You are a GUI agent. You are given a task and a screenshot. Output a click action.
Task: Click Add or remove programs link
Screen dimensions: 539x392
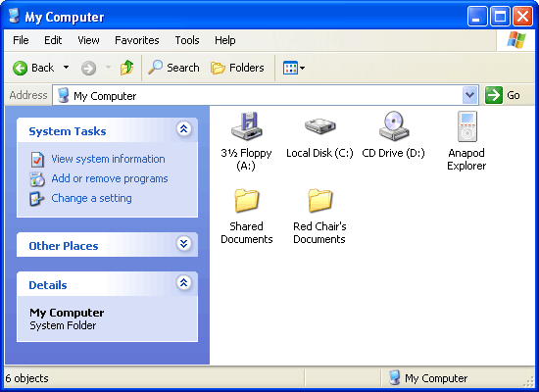[x=110, y=178]
